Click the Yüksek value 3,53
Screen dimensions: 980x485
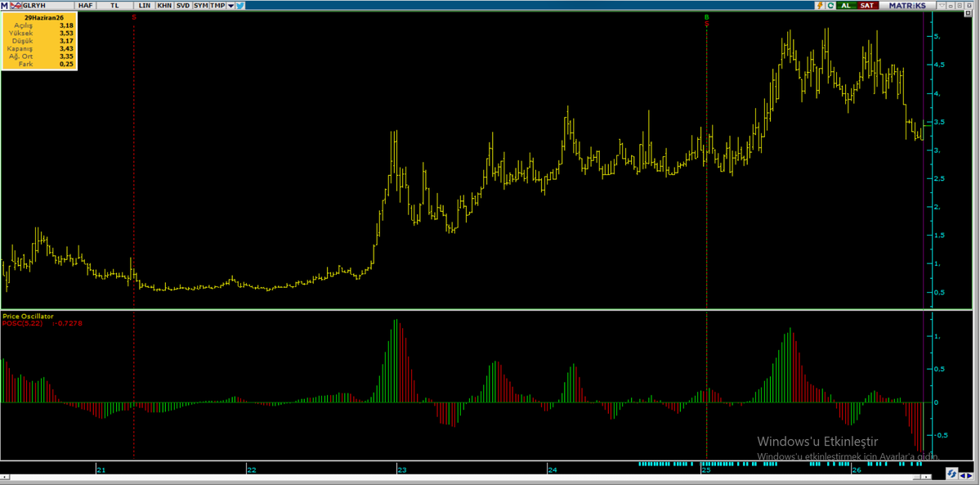click(66, 34)
